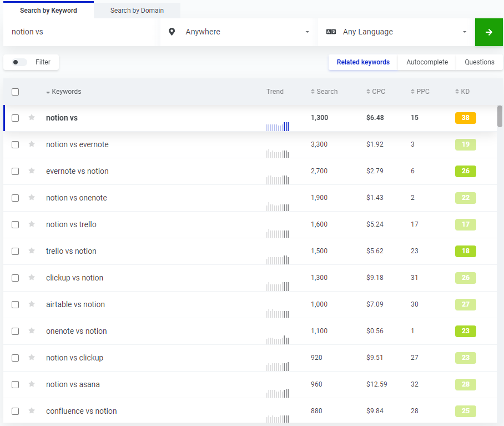504x426 pixels.
Task: Star the 'airtable vs notion' keyword
Action: coord(32,304)
